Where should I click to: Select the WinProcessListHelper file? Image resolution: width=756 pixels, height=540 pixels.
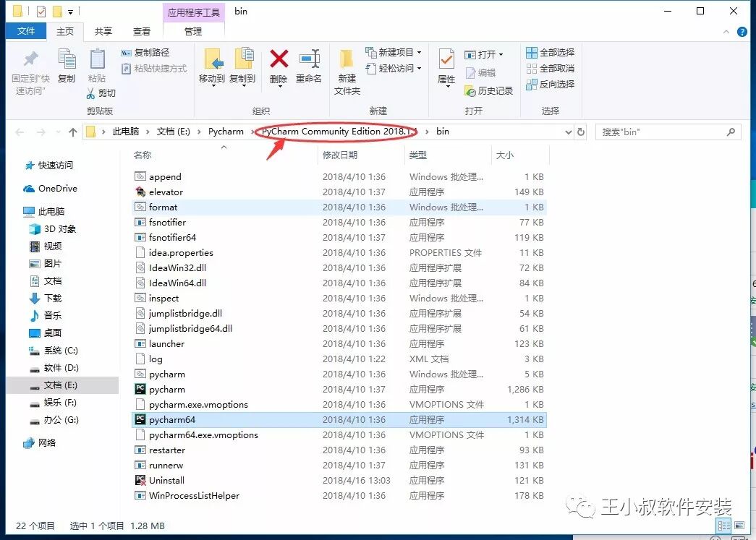[x=339, y=496]
